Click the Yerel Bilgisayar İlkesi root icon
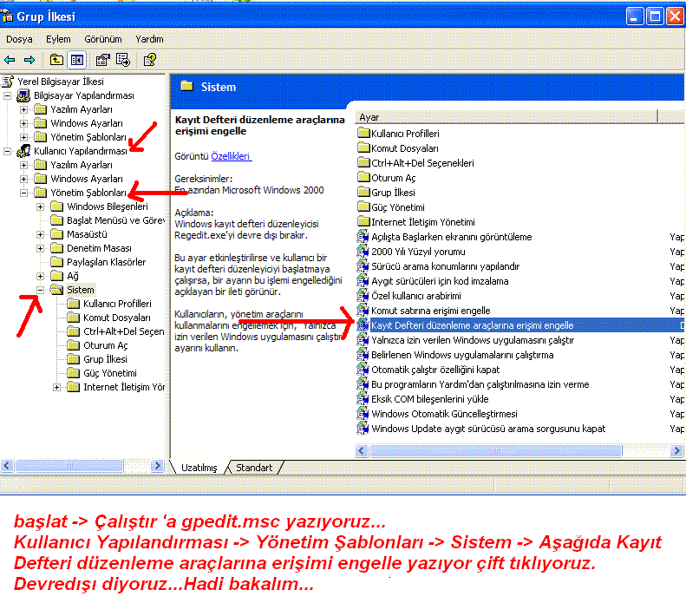Screen dimensions: 699x616 click(8, 82)
